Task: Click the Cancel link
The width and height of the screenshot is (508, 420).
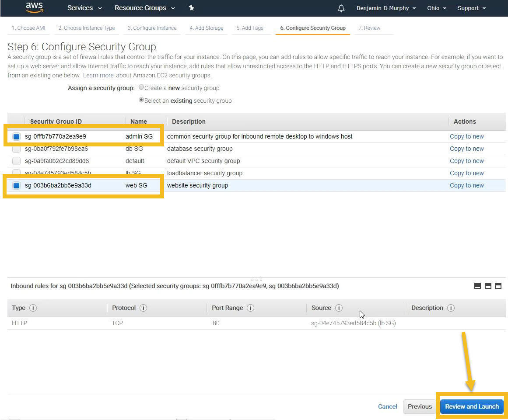Action: (388, 406)
